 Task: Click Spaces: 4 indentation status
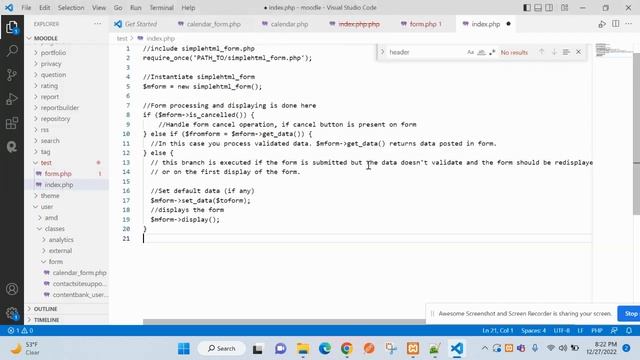point(533,331)
